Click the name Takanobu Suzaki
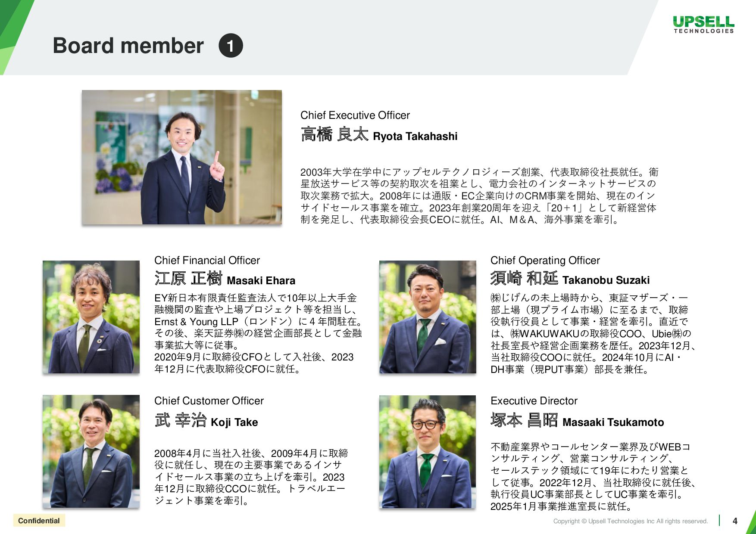 (606, 280)
